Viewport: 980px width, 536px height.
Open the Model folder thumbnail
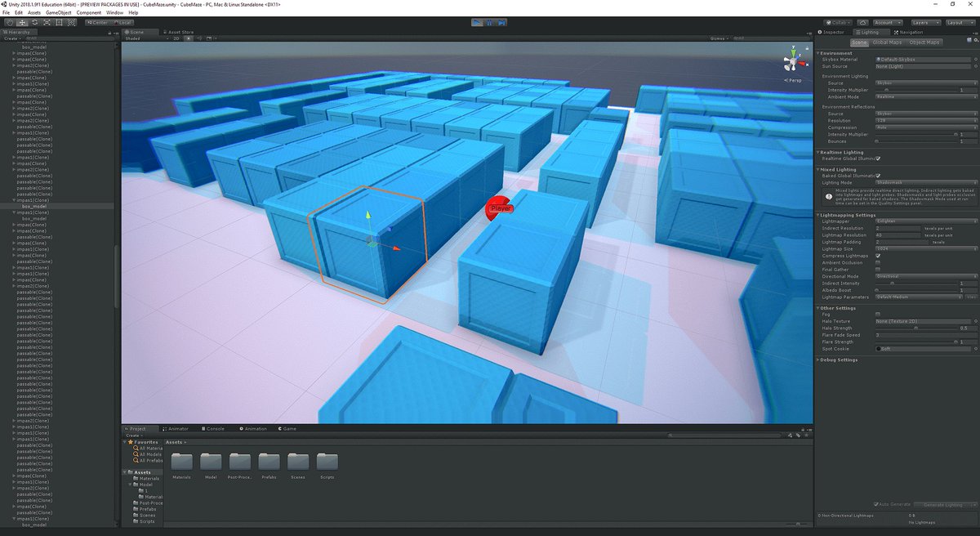[x=211, y=462]
